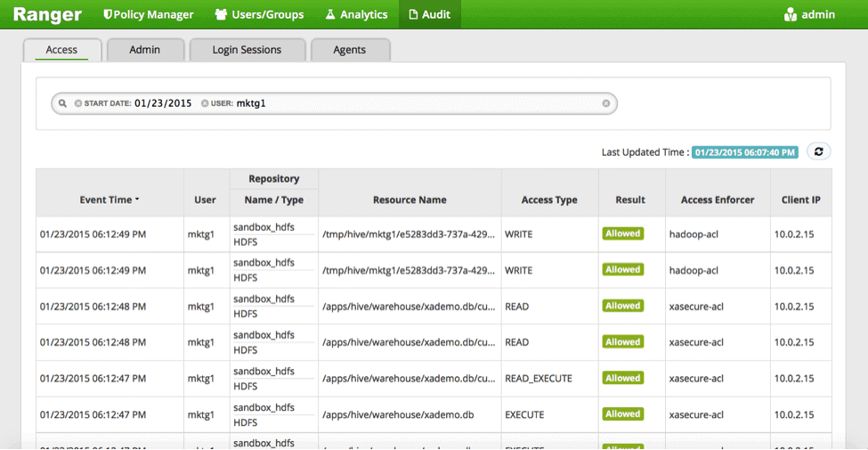
Task: Switch to the Agents tab
Action: coord(349,50)
